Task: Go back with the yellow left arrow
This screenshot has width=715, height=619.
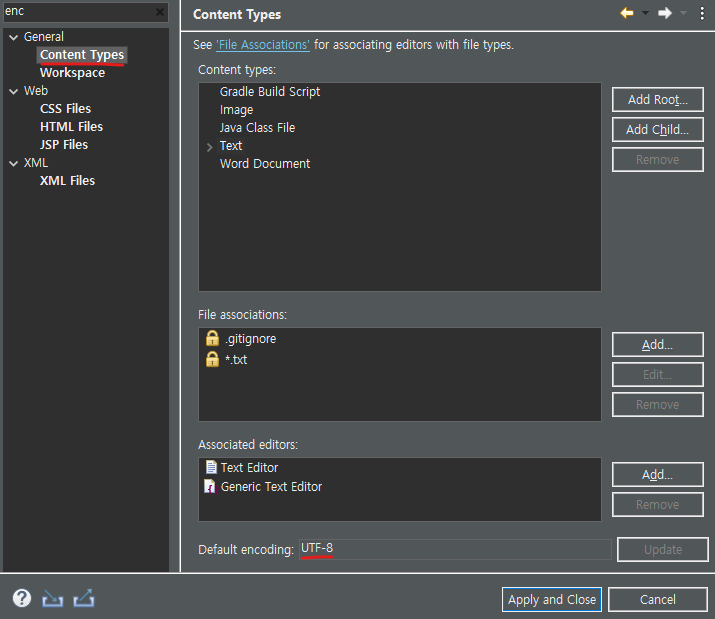Action: [x=627, y=13]
